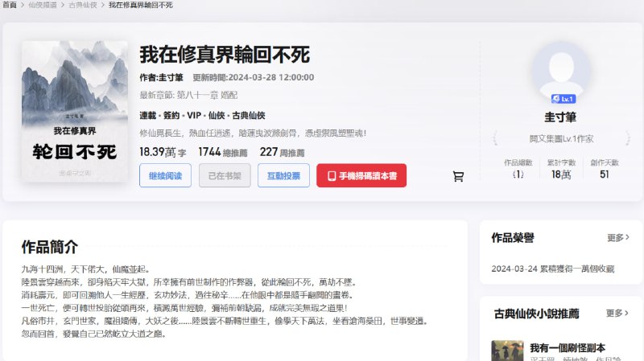The height and width of the screenshot is (361, 644).
Task: Expand 更多 beside 古典仙俠小說推薦
Action: point(617,314)
